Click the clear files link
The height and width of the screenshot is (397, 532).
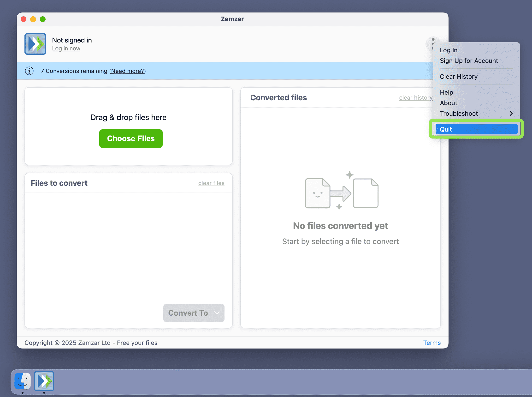point(211,183)
